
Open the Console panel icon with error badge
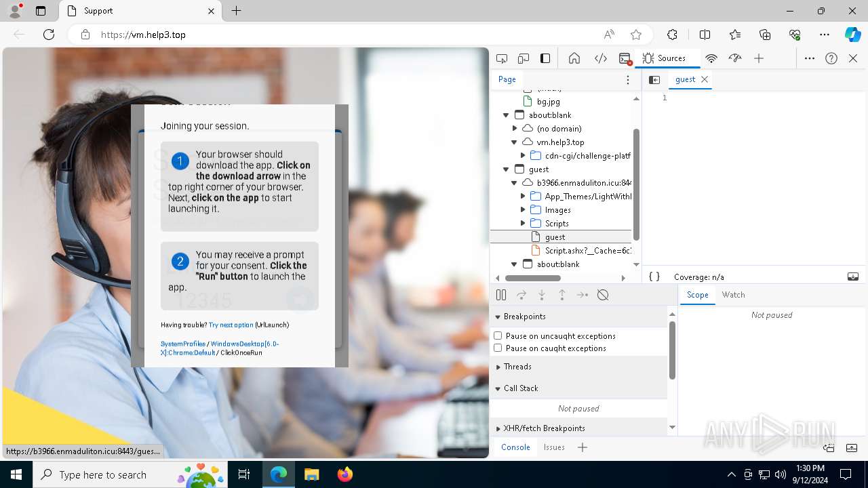click(x=625, y=58)
